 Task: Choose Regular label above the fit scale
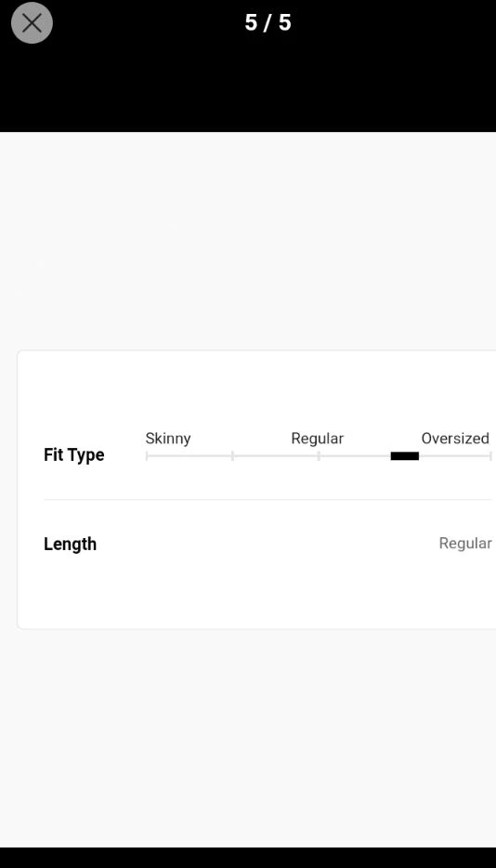click(x=317, y=439)
